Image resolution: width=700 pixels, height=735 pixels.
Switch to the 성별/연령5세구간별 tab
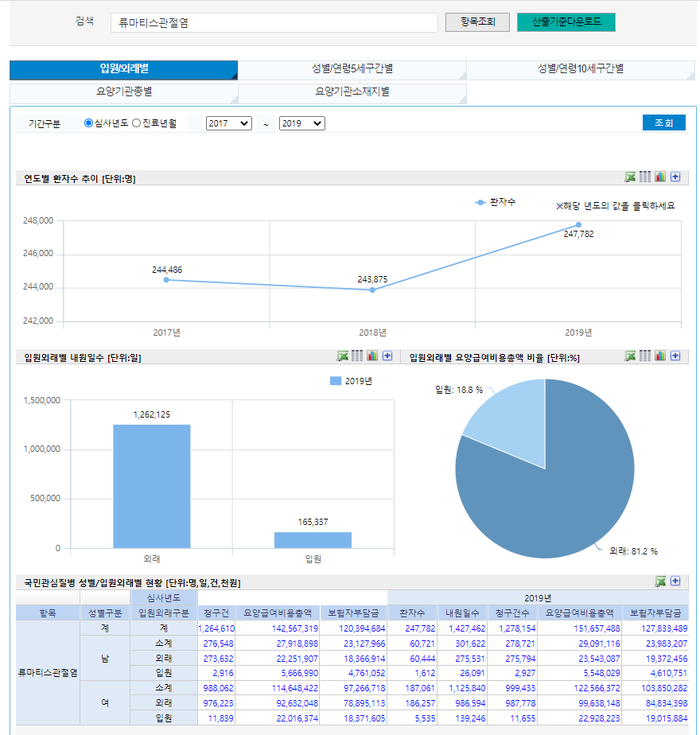[x=352, y=69]
